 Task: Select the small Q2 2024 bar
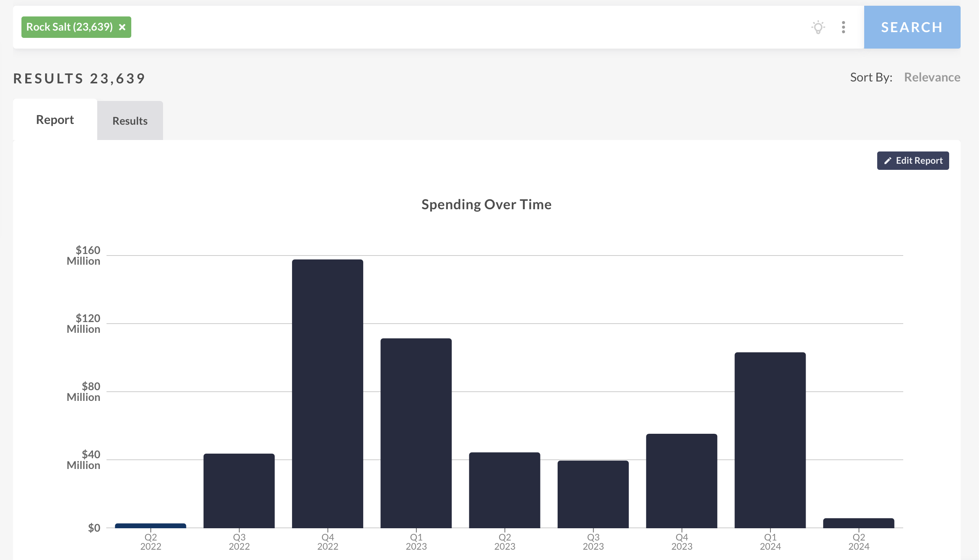858,523
